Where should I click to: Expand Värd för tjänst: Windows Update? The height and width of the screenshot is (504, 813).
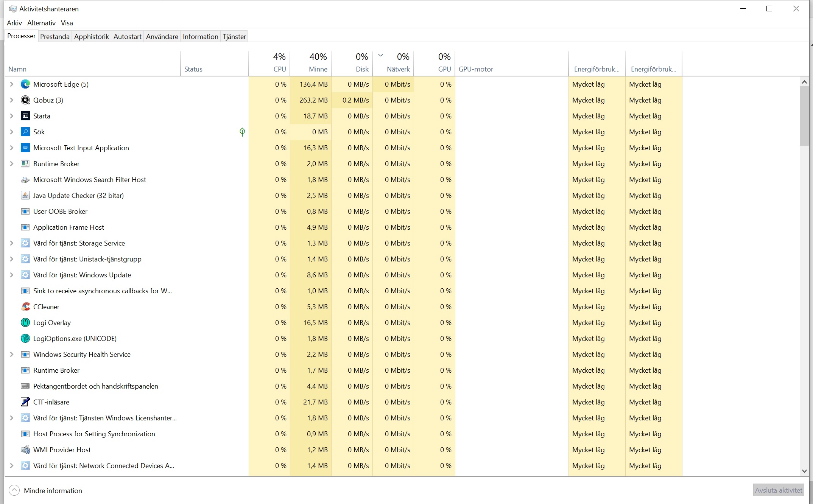[12, 275]
